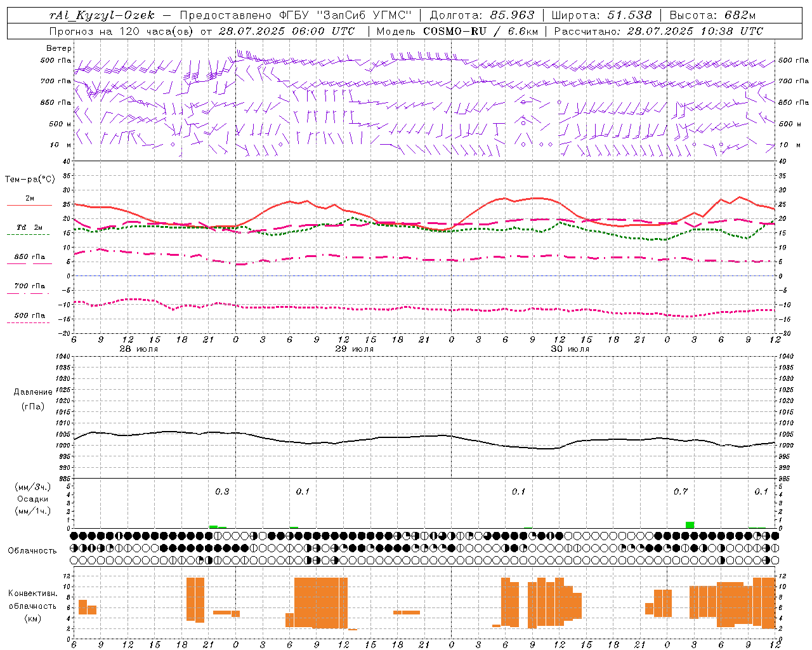Screen dimensions: 812x650
Task: Click the Широта: 51.538 value
Action: coord(601,15)
